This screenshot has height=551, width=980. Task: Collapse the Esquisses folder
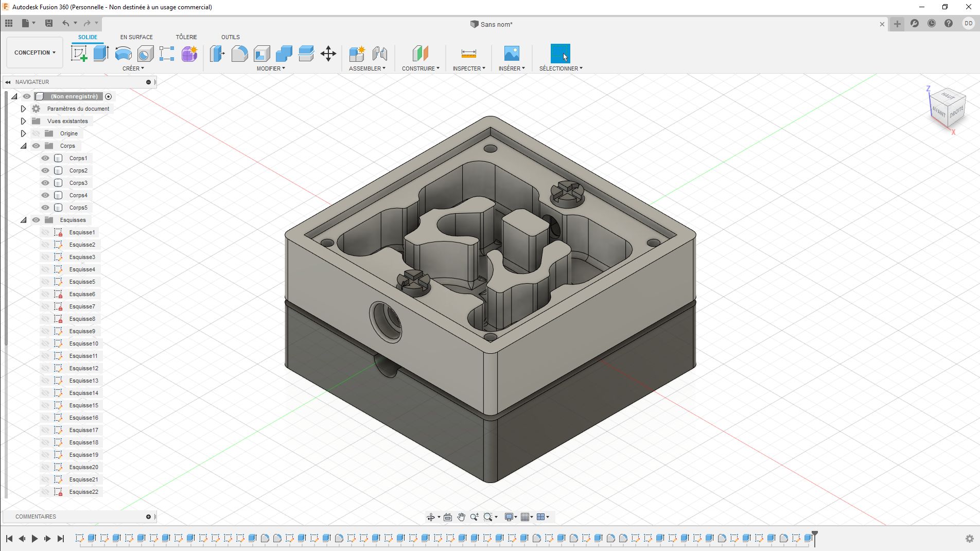coord(23,220)
